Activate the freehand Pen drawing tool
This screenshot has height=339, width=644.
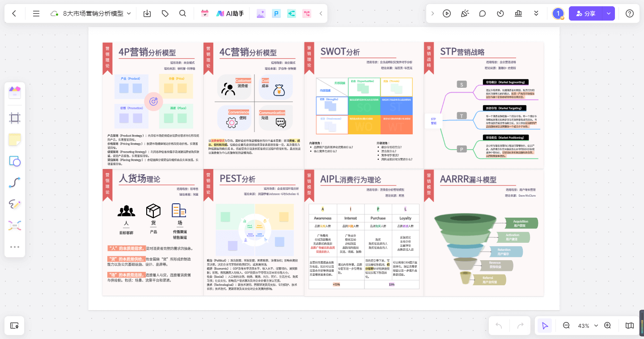tap(15, 204)
